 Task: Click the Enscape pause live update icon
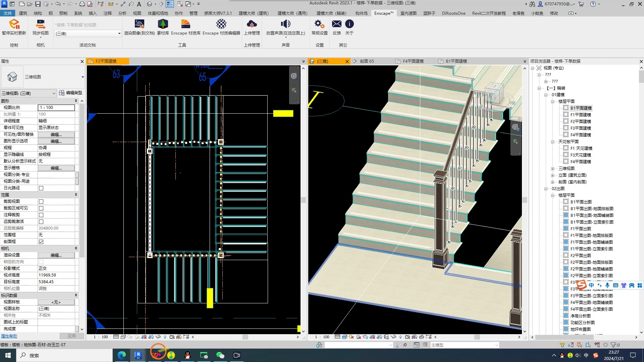[14, 24]
